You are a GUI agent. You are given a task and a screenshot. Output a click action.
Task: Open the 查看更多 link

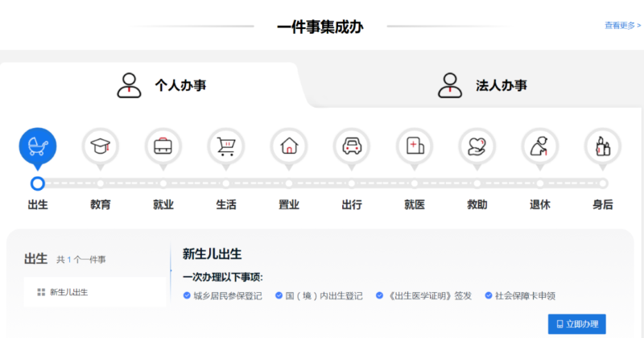pyautogui.click(x=622, y=26)
